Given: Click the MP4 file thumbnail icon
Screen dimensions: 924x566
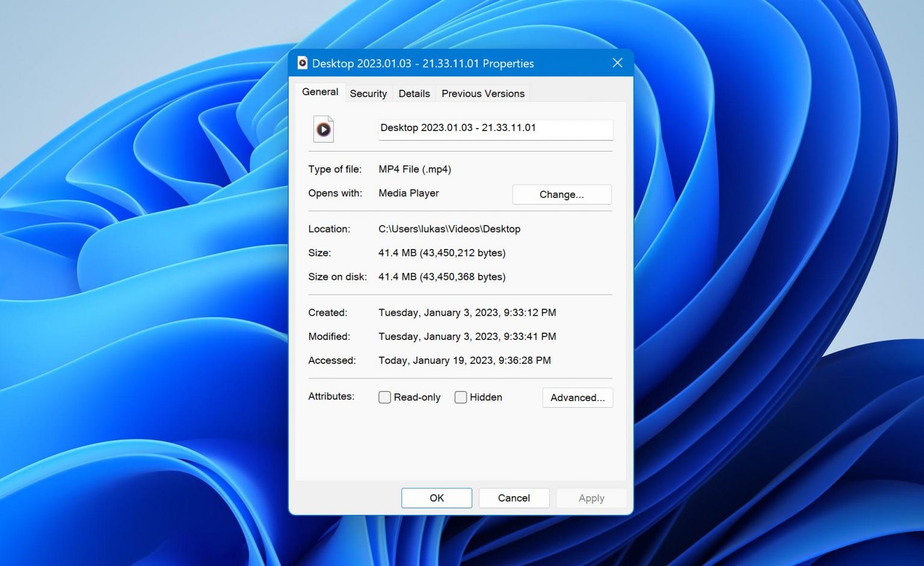Looking at the screenshot, I should tap(323, 129).
